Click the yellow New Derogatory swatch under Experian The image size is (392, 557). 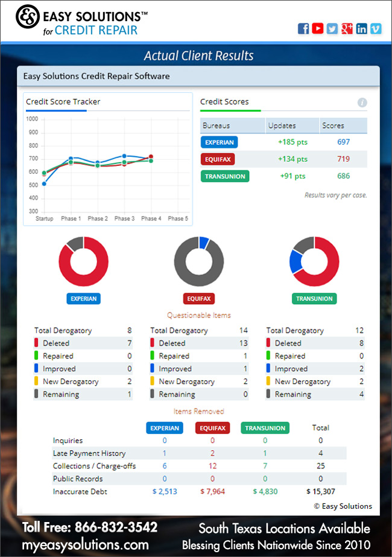pyautogui.click(x=36, y=381)
